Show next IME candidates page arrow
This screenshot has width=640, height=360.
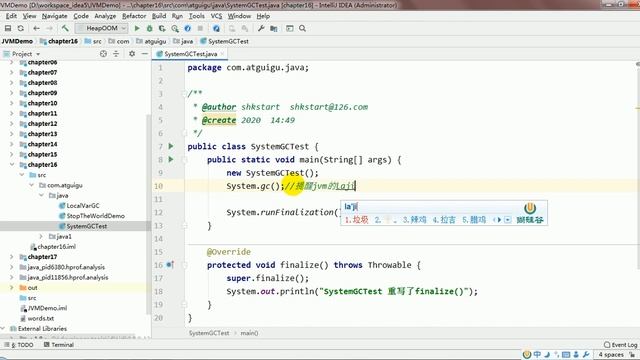[499, 220]
